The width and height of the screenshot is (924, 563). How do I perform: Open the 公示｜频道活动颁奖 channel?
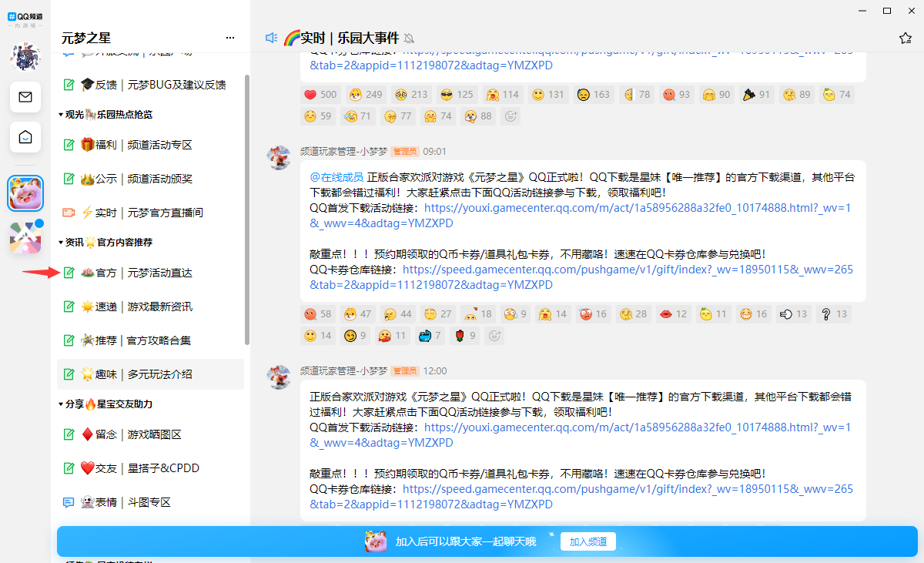[x=150, y=179]
